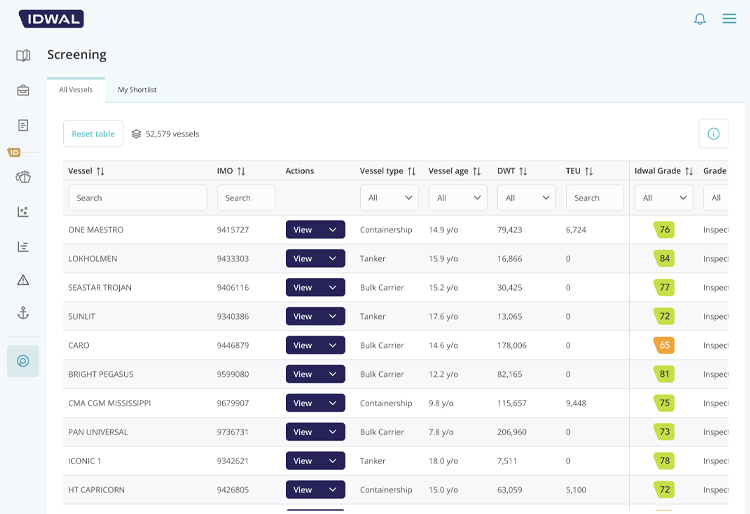Open the anchor sidebar icon
Viewport: 750px width, 514px height.
(x=23, y=314)
